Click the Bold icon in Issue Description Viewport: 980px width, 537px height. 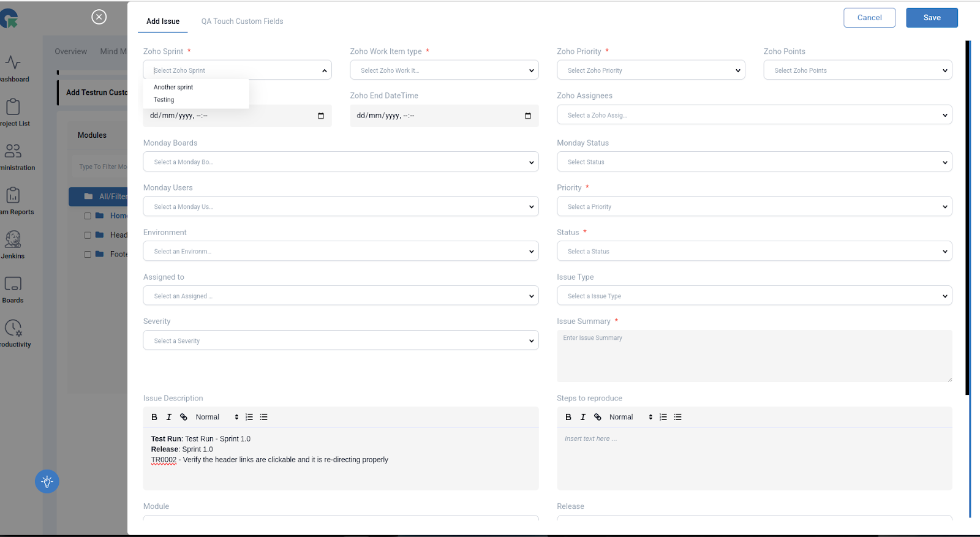(x=154, y=417)
